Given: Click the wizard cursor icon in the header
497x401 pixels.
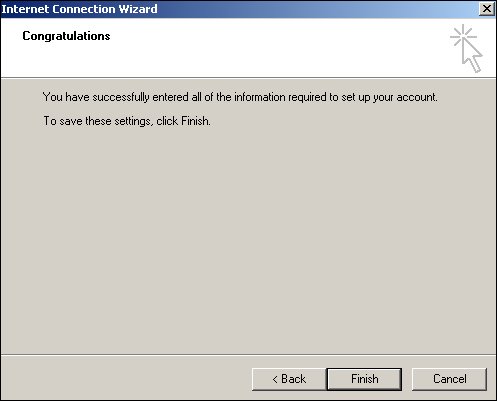Looking at the screenshot, I should 467,48.
